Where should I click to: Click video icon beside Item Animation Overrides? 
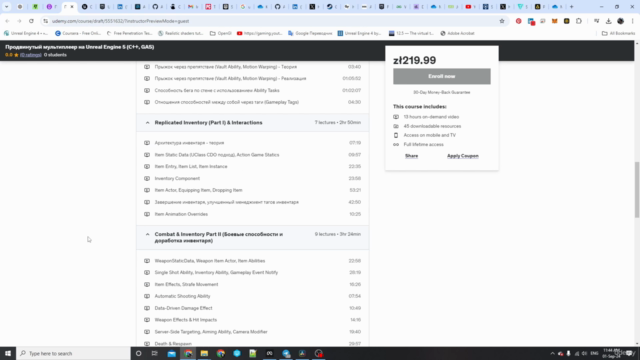[147, 214]
